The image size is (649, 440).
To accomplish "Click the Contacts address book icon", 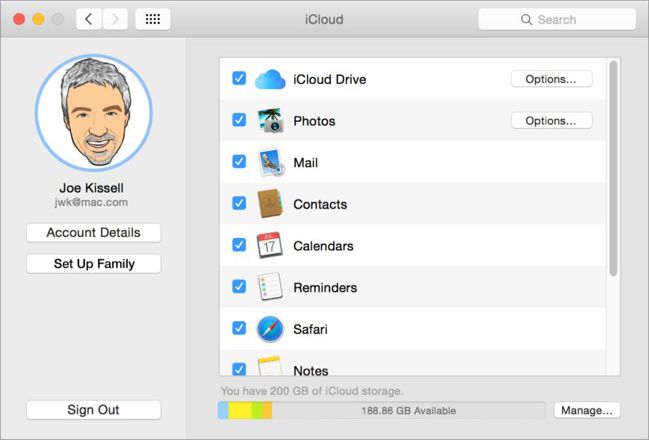I will pos(270,204).
